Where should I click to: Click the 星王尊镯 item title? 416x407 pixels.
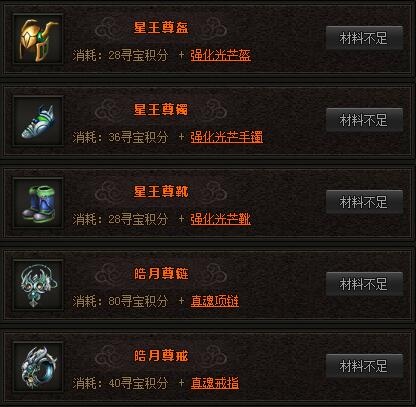(161, 110)
